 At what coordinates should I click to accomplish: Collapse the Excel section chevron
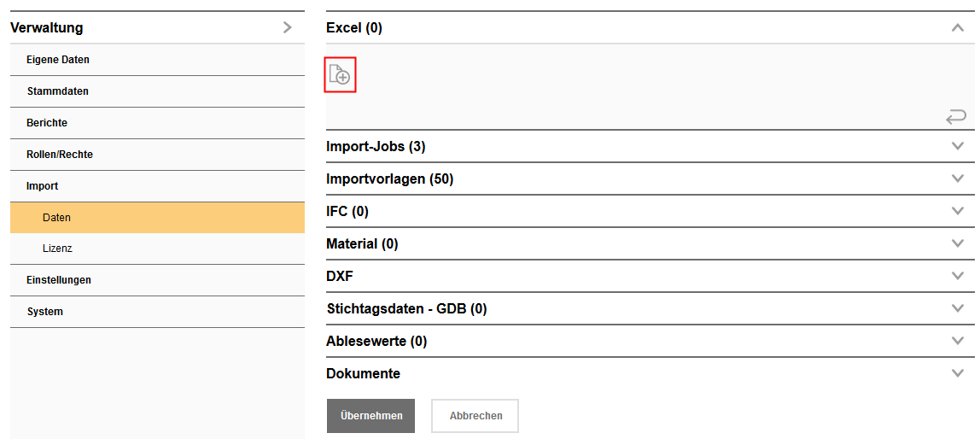coord(957,27)
